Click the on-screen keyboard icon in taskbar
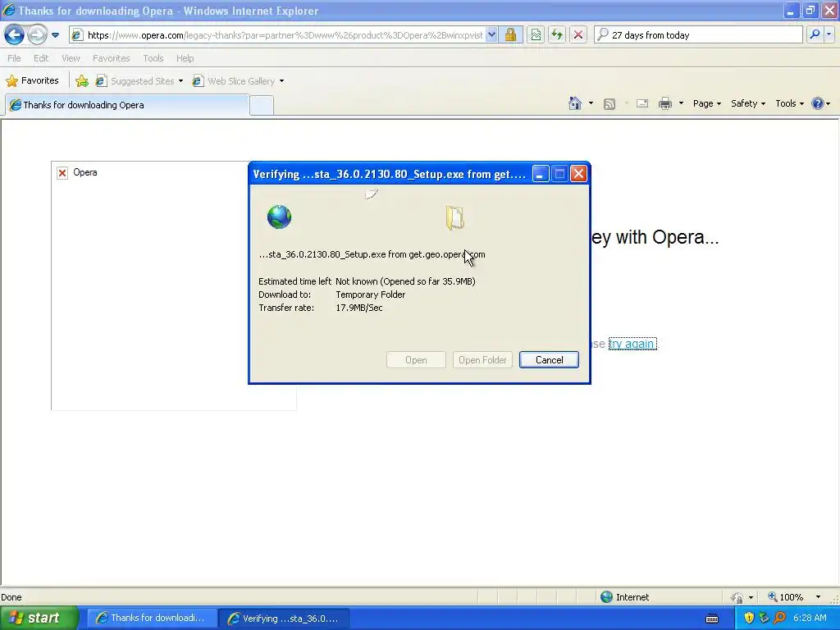 tap(712, 619)
